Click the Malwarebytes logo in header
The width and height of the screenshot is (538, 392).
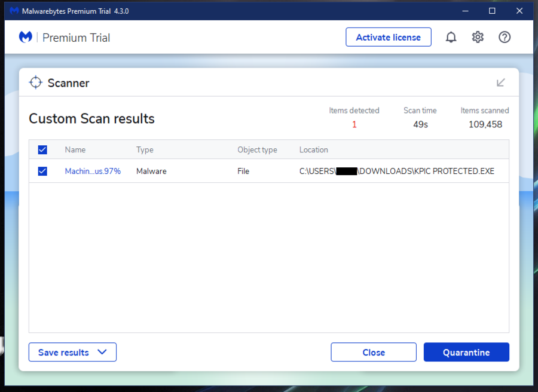pyautogui.click(x=25, y=37)
